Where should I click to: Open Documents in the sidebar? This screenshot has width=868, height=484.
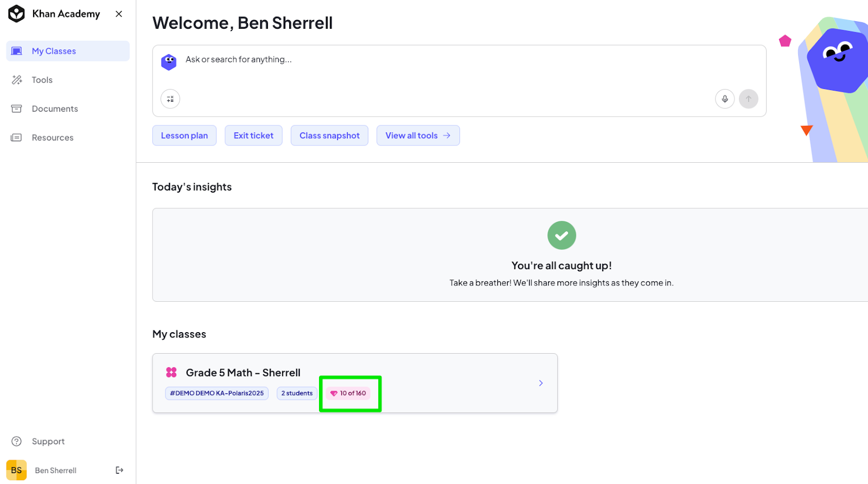pos(68,109)
